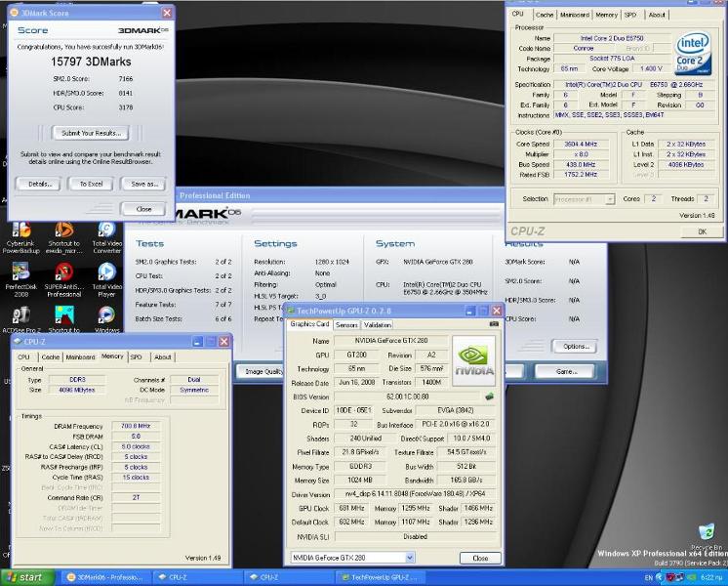Click the network monitors tray icon
Screen dimensions: 728x586
(680, 577)
